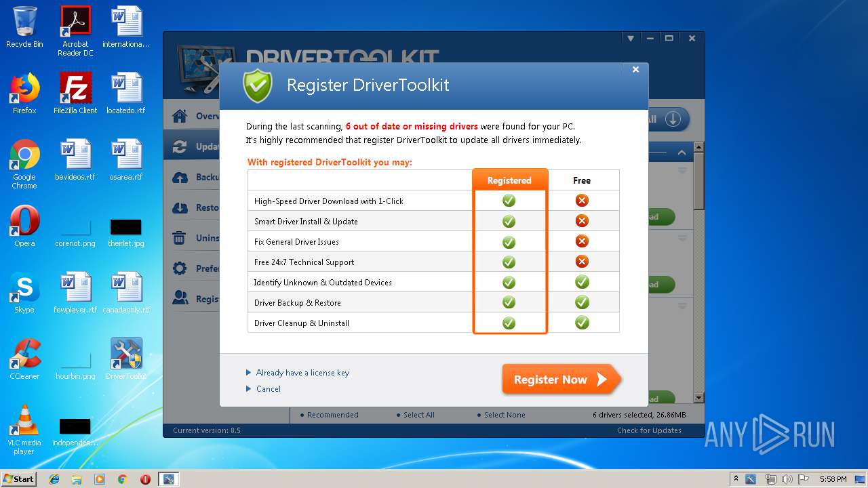Click the Register Now button

click(561, 380)
